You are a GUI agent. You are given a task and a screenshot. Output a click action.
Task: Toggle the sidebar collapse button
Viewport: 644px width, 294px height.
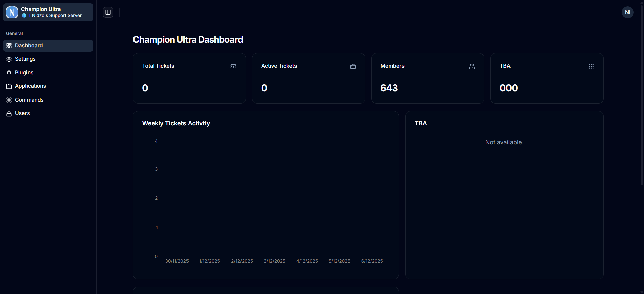coord(108,12)
